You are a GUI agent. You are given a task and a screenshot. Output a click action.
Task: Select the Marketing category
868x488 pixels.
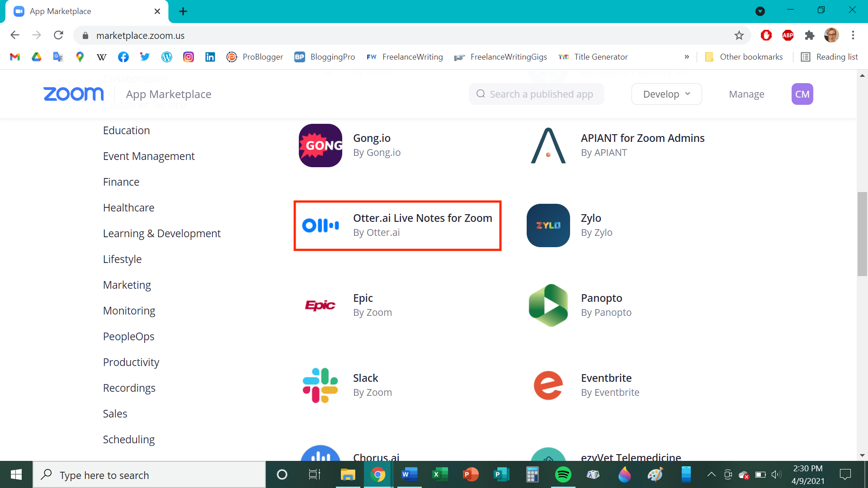point(127,285)
